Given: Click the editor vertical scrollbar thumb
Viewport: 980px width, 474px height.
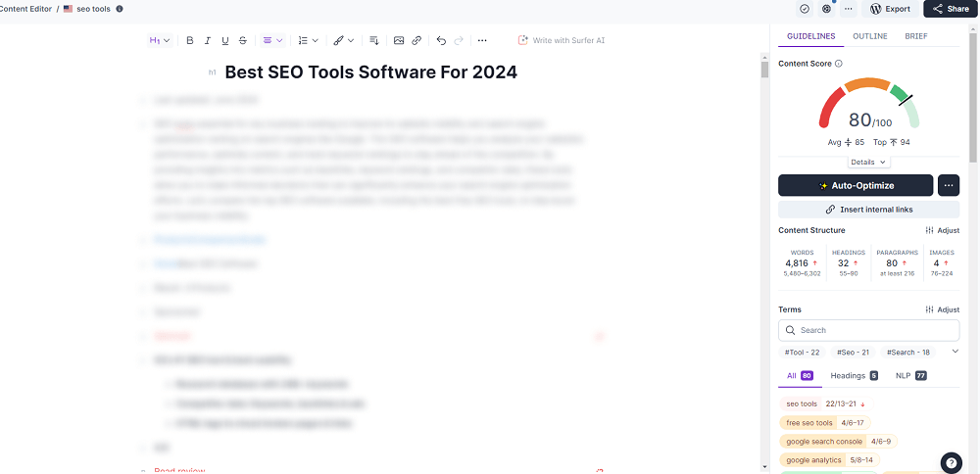Looking at the screenshot, I should pyautogui.click(x=764, y=70).
